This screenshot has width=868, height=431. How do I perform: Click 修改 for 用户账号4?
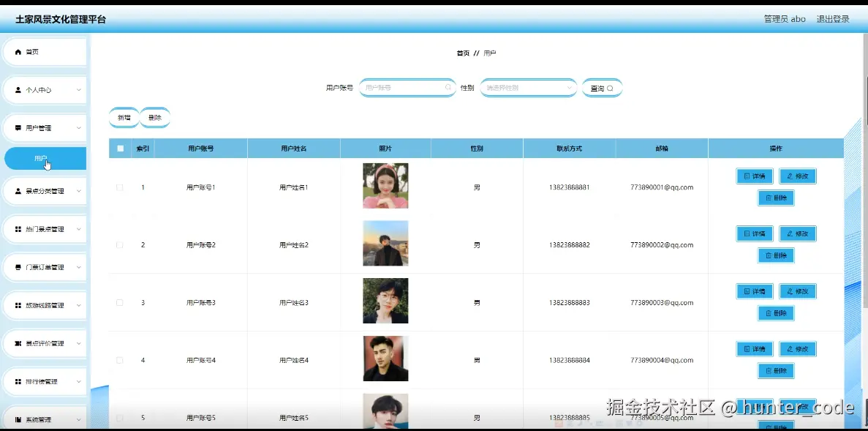click(798, 349)
